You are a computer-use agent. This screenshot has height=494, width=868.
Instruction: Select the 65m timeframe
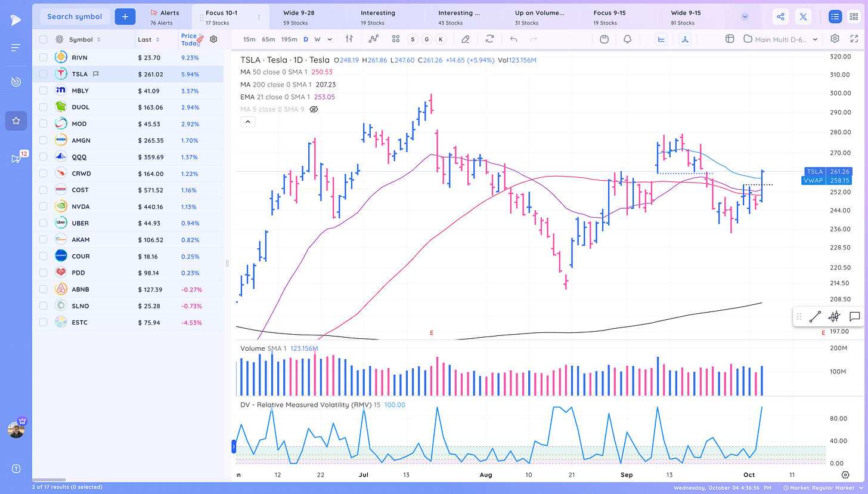[268, 39]
